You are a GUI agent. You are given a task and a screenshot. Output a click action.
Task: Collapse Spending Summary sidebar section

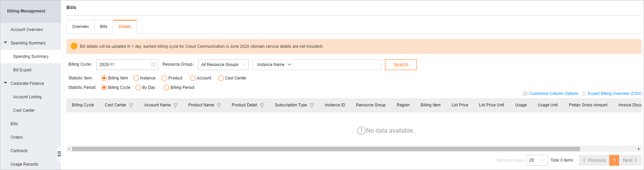click(5, 43)
